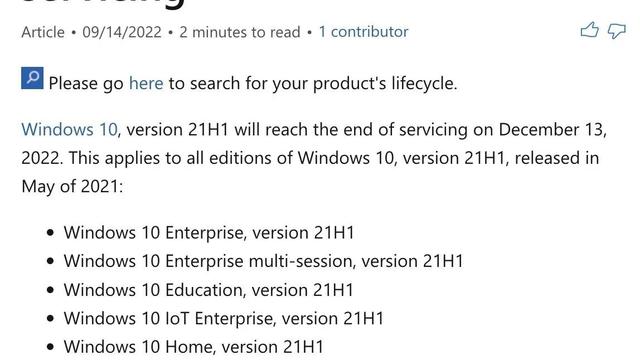Click the thumbs down feedback icon

[x=616, y=31]
